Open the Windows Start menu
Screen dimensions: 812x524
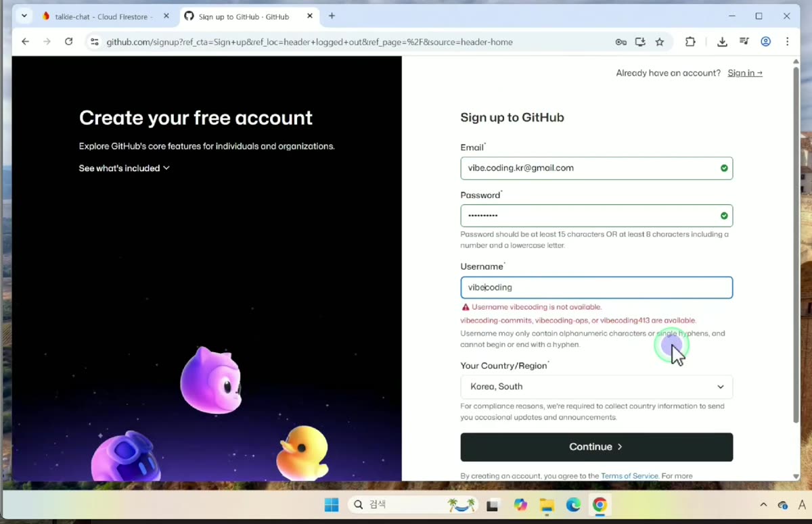click(x=332, y=505)
